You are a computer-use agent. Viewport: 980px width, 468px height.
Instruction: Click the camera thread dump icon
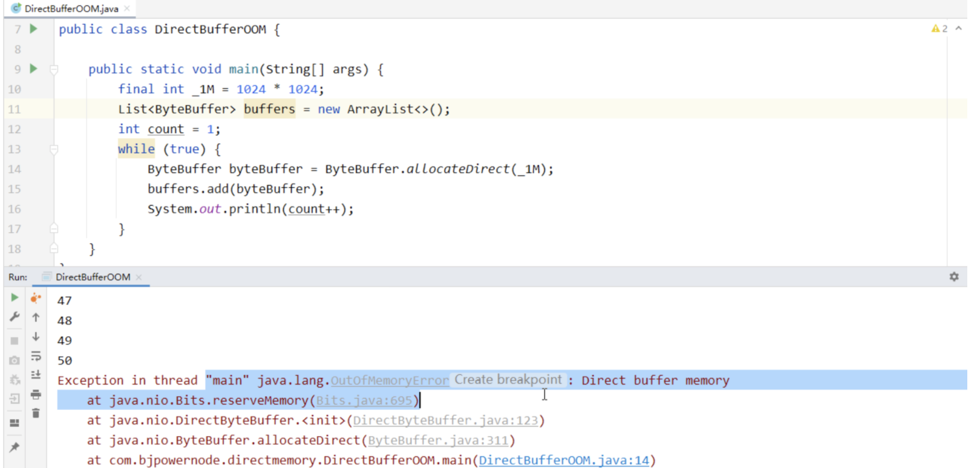tap(15, 360)
